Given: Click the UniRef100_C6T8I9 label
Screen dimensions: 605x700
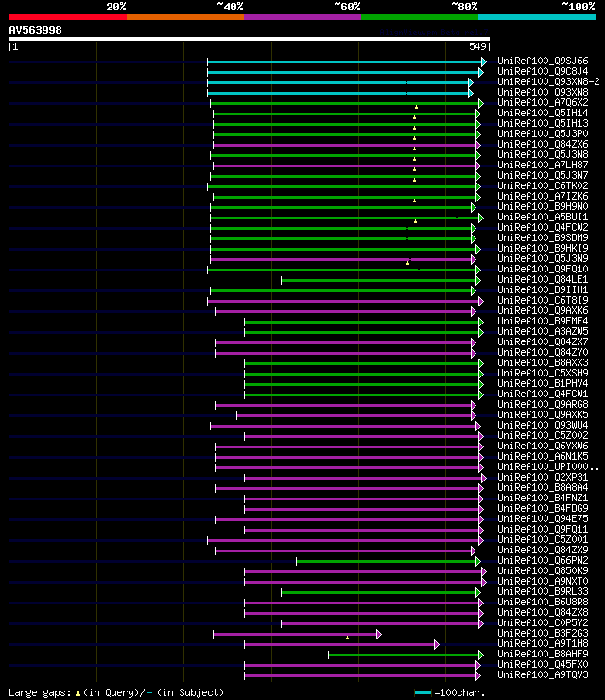Looking at the screenshot, I should click(543, 301).
